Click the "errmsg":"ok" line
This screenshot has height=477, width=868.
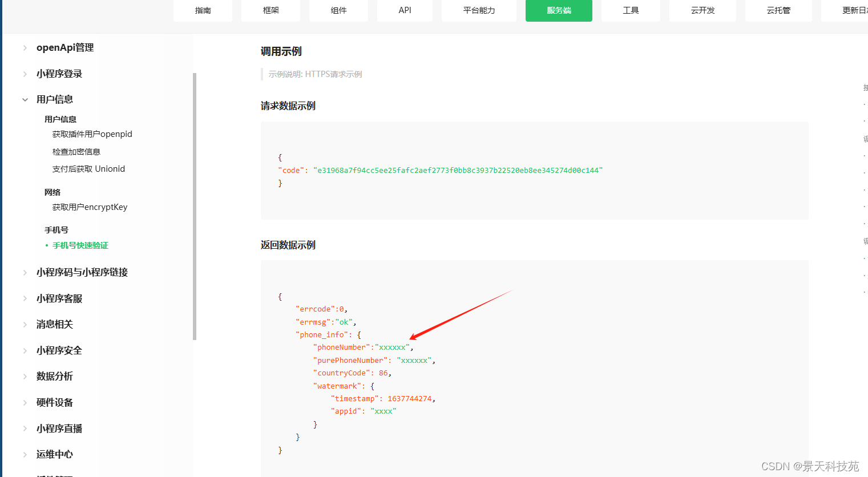click(326, 322)
